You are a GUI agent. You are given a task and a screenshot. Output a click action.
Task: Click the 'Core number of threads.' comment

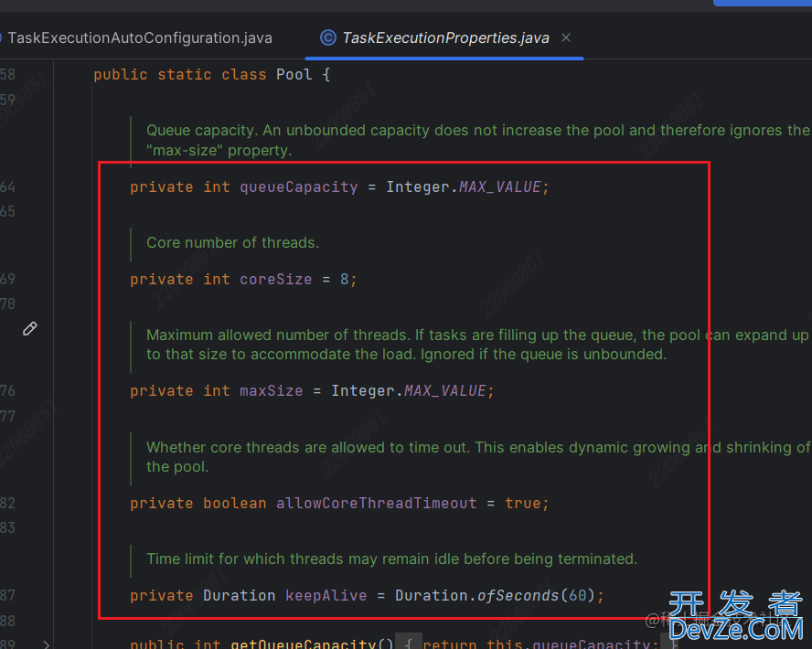232,243
